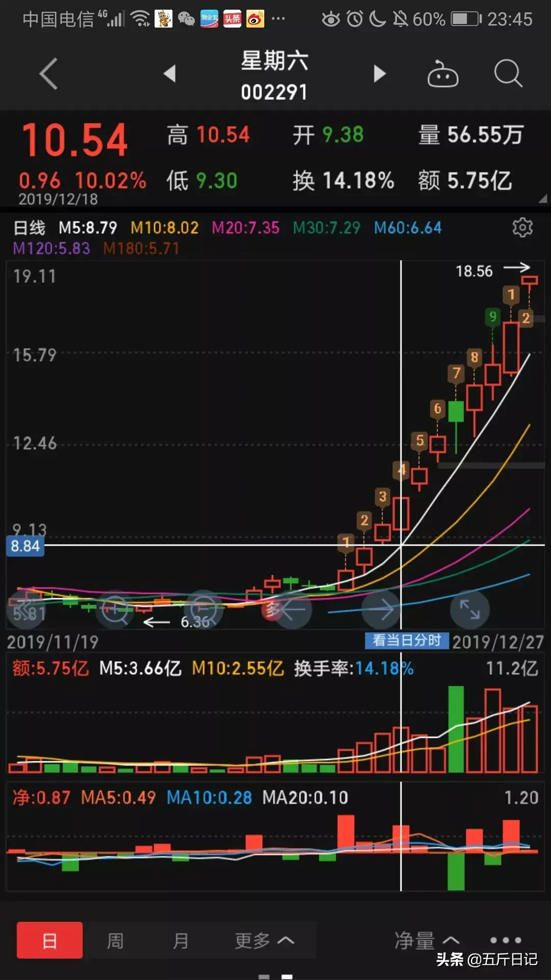Viewport: 551px width, 980px height.
Task: Select the weekly 周 chart tab
Action: click(x=115, y=940)
